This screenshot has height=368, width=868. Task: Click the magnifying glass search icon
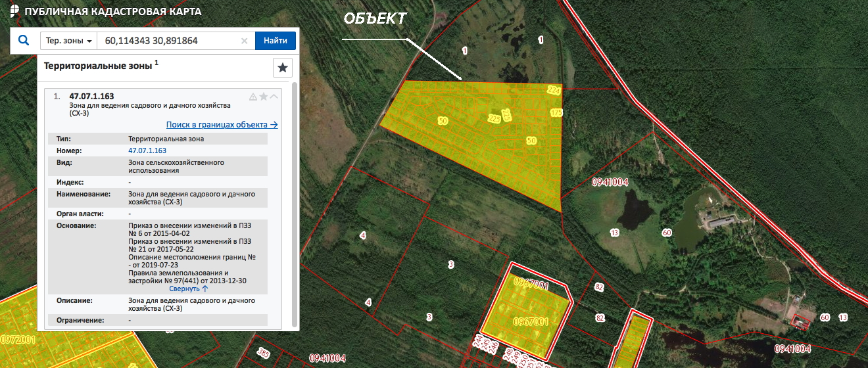24,41
